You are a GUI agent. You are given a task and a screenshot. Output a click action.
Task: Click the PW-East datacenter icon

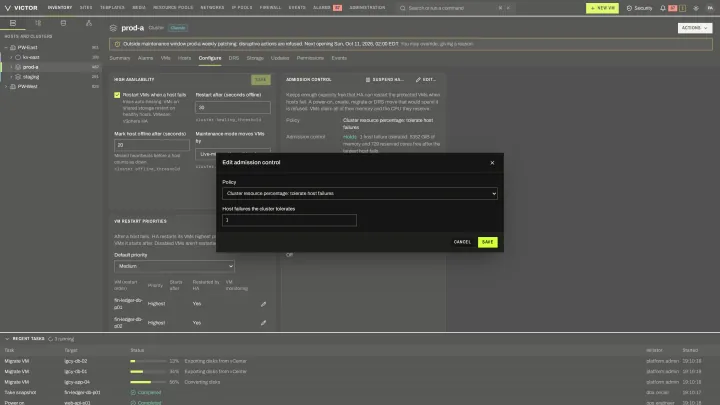coord(13,47)
